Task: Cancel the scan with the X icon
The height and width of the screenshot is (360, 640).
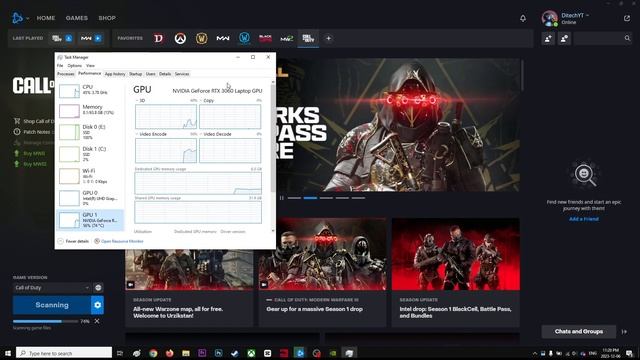Action: point(97,321)
